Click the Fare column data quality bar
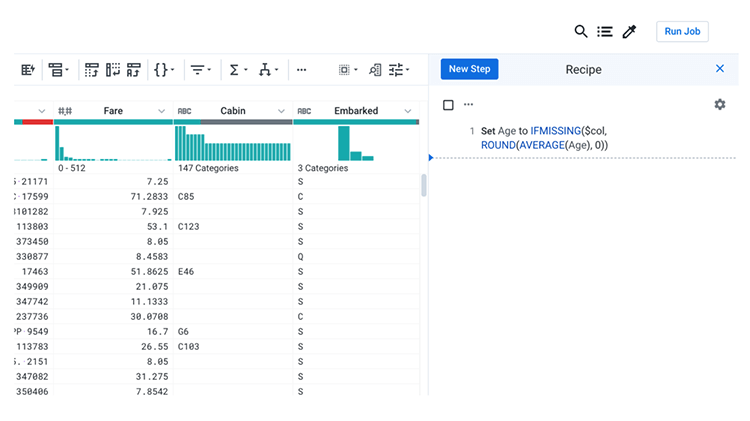This screenshot has width=750, height=421. click(x=113, y=122)
